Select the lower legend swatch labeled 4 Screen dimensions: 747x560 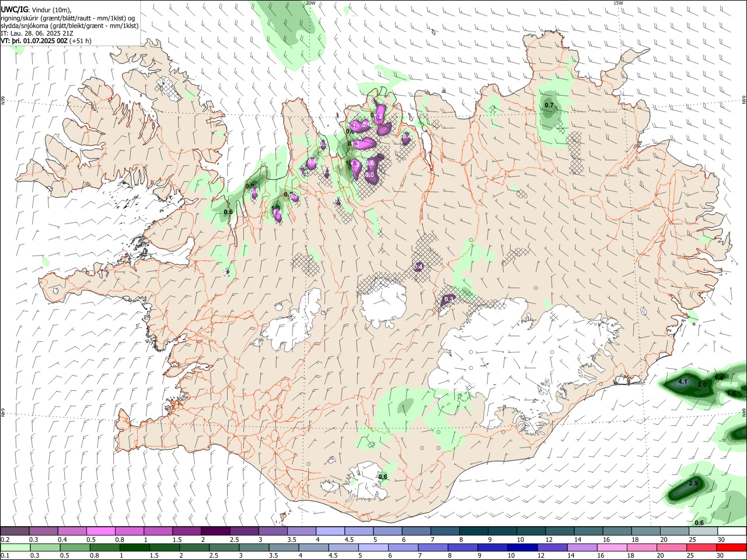(x=314, y=547)
